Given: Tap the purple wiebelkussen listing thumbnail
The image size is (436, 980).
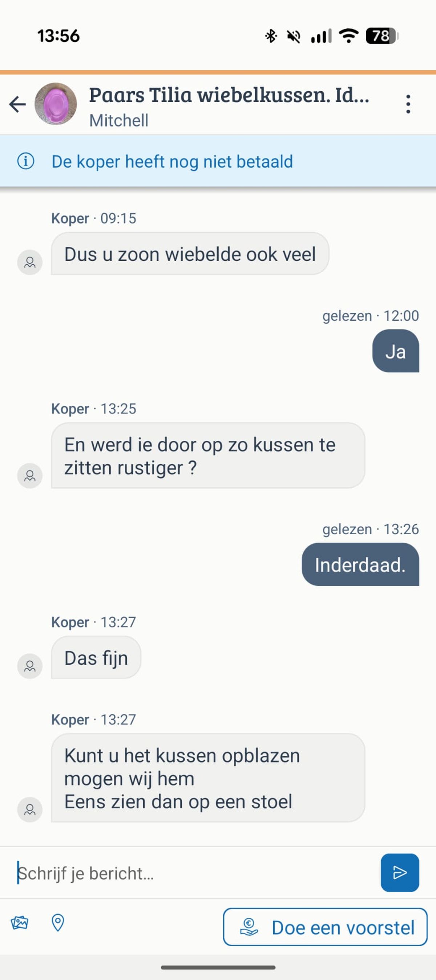Looking at the screenshot, I should pos(56,104).
